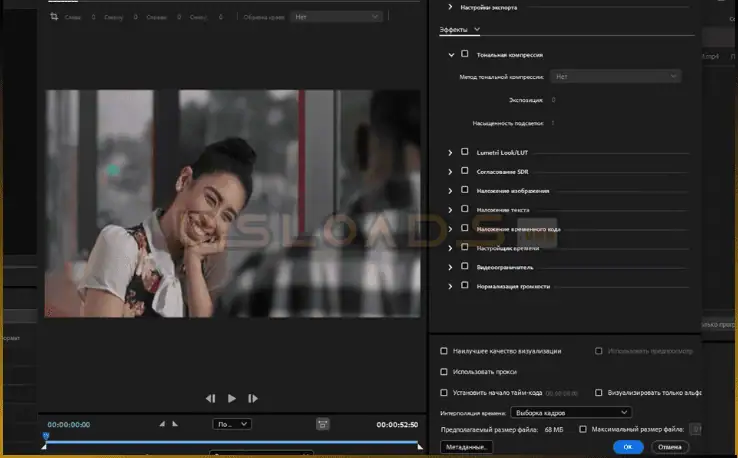Enable the Видеоограничитель checkbox
738x458 pixels.
coord(465,266)
